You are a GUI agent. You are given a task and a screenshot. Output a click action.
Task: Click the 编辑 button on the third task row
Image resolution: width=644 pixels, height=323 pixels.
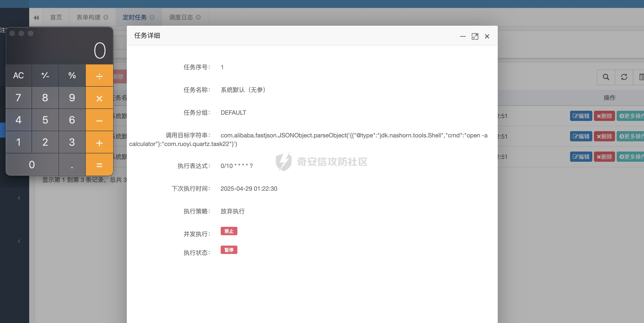coord(581,157)
